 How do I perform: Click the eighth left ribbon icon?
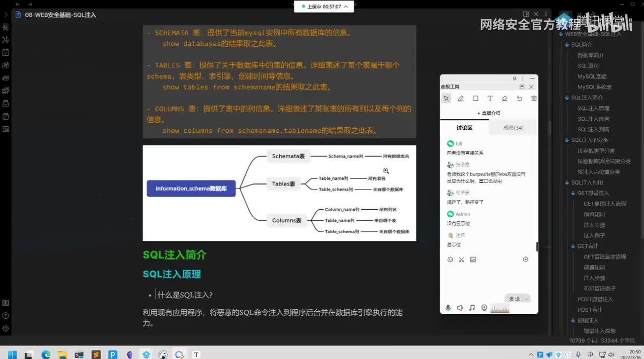(6, 116)
